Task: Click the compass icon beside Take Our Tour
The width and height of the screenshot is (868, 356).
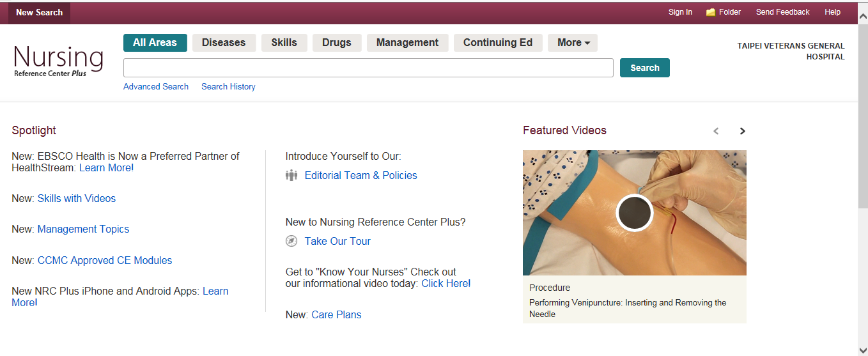Action: [291, 241]
